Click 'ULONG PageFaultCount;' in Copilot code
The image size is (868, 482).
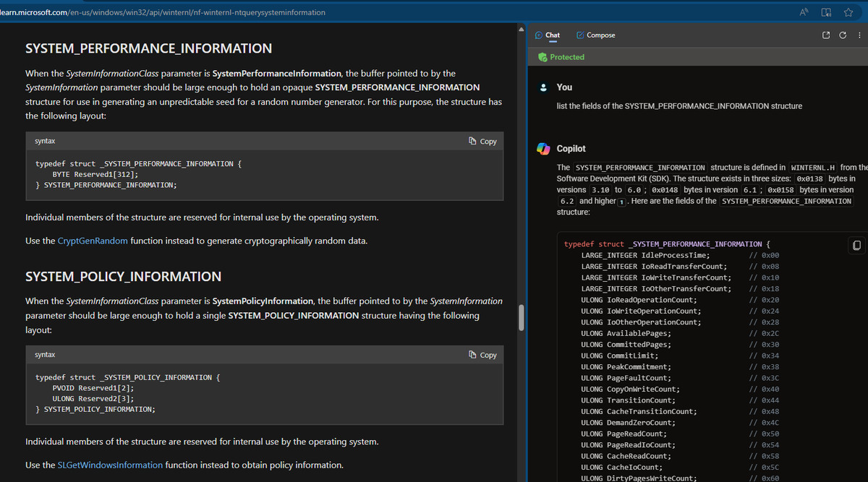(x=626, y=378)
